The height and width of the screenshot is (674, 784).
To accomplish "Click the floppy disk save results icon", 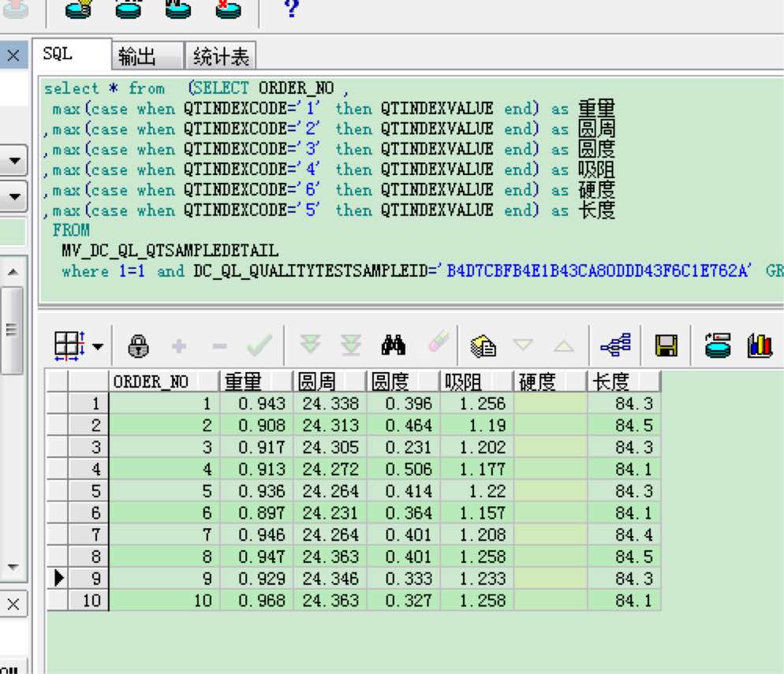I will pos(666,345).
